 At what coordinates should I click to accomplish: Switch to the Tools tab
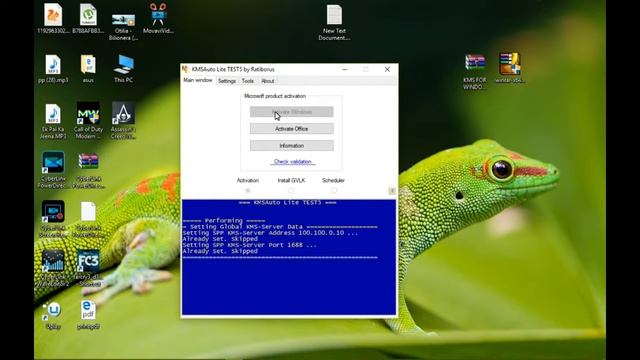[248, 81]
